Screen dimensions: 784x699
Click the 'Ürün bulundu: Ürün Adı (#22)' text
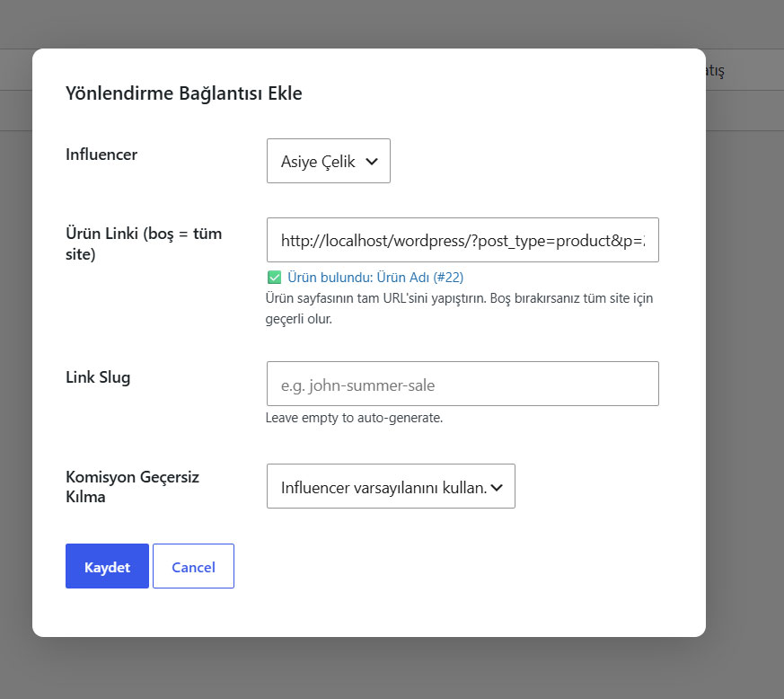375,278
